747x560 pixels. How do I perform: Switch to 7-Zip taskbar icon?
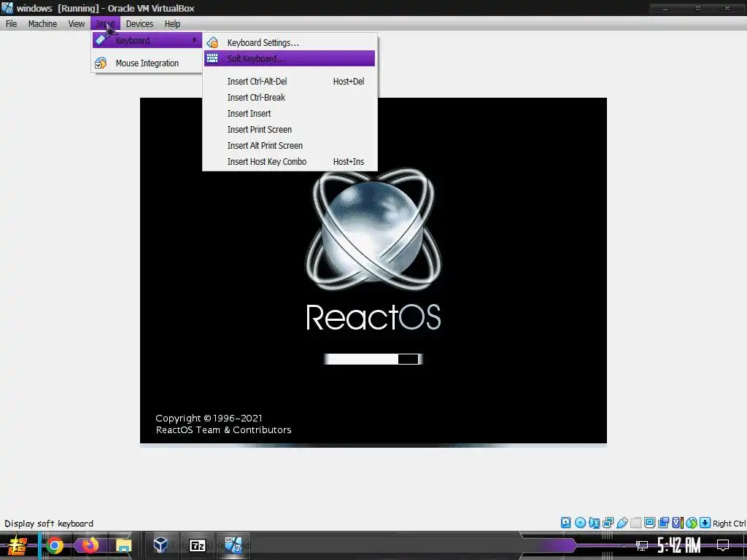pos(197,545)
